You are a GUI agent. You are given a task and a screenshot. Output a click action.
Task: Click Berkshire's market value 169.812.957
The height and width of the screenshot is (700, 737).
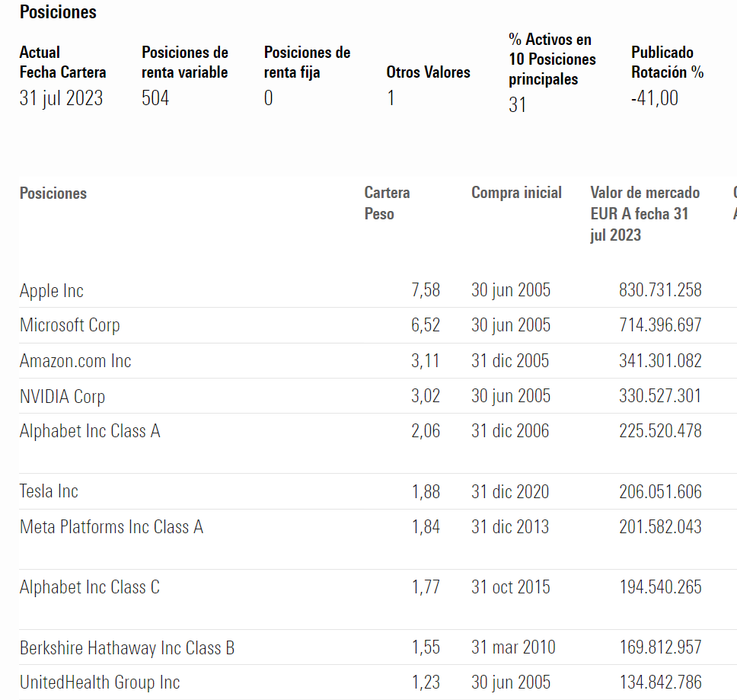pyautogui.click(x=660, y=647)
